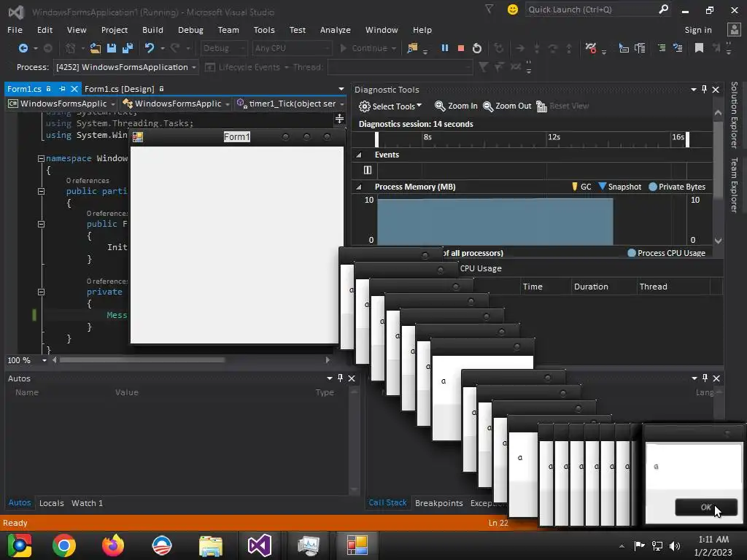Click the Save icon in toolbar
Viewport: 747px width, 560px height.
(112, 48)
